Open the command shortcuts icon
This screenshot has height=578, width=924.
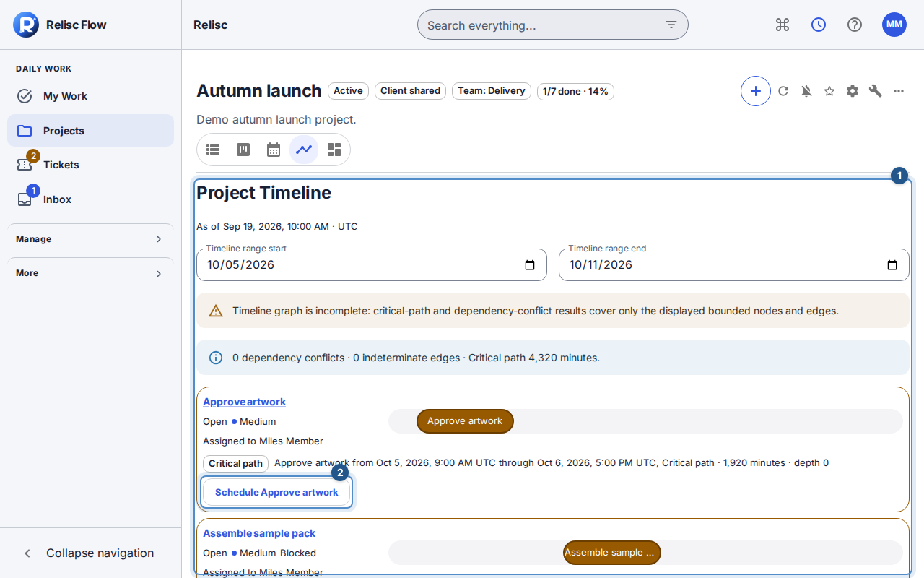[783, 25]
